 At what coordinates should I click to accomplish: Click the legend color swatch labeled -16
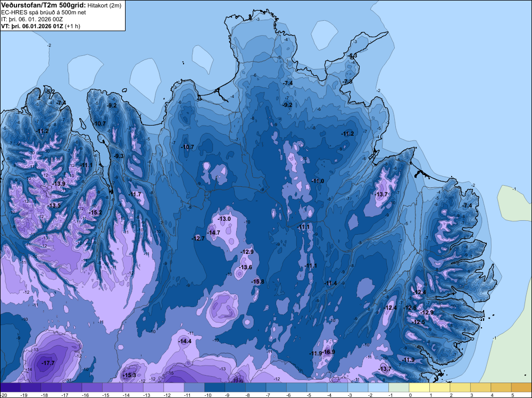[92, 387]
